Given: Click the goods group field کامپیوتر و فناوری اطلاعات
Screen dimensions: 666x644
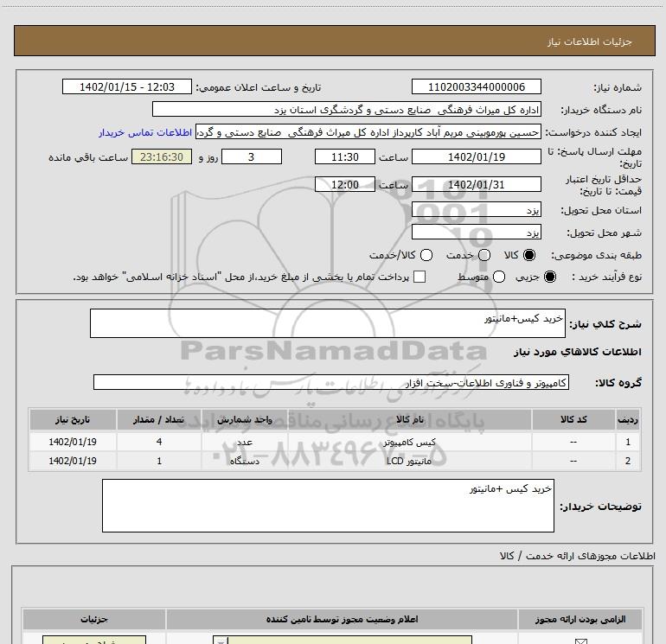Looking at the screenshot, I should pyautogui.click(x=331, y=382).
